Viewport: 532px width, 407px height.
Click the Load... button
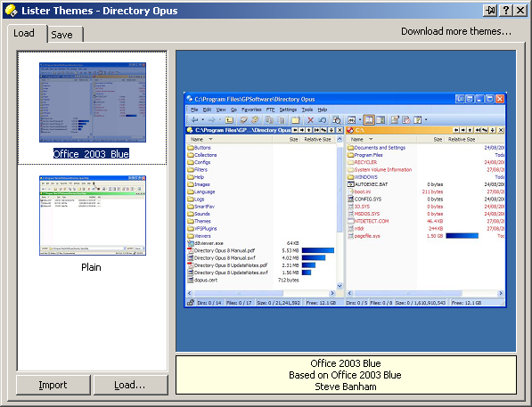point(130,385)
